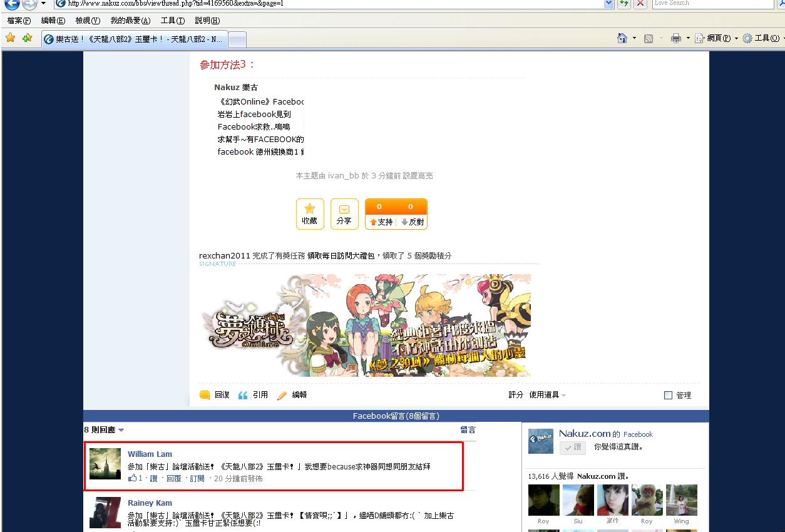Open Rainey Kam's profile name link
The width and height of the screenshot is (785, 532).
(x=150, y=503)
